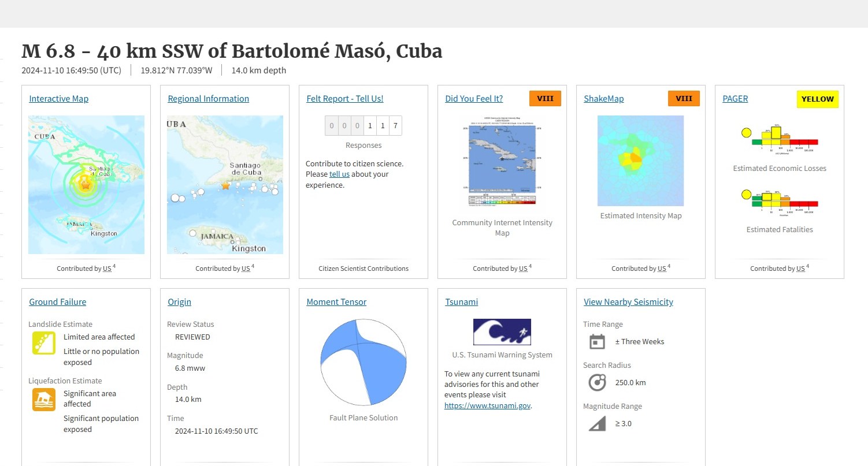Click the calendar time range icon
The height and width of the screenshot is (466, 868).
(x=597, y=341)
